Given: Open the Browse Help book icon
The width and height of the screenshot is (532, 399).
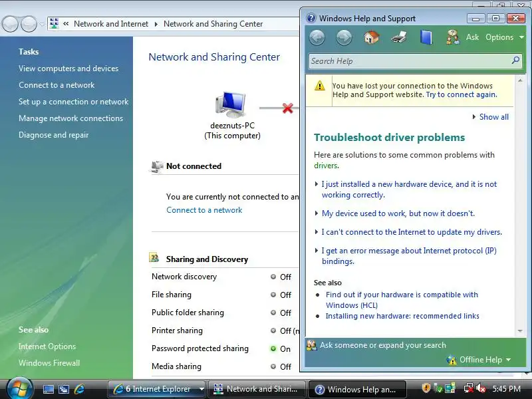Looking at the screenshot, I should pyautogui.click(x=426, y=37).
